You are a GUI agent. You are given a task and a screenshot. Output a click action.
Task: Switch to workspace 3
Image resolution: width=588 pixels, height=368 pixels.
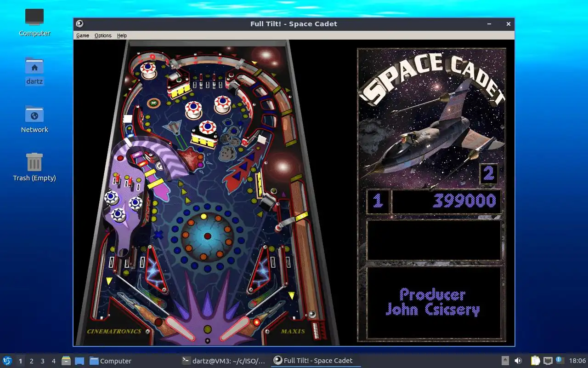tap(42, 361)
